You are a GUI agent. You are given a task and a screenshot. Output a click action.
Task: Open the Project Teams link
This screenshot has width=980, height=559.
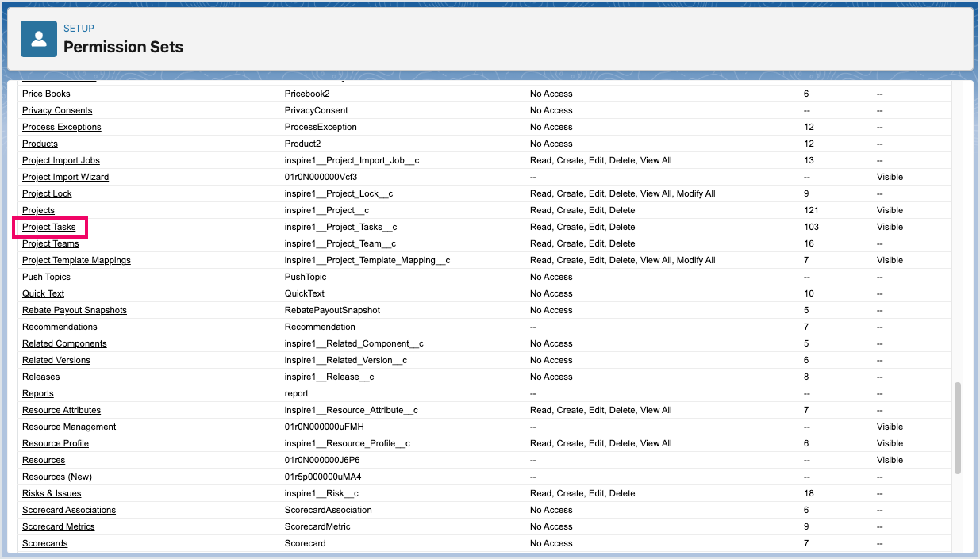[51, 244]
